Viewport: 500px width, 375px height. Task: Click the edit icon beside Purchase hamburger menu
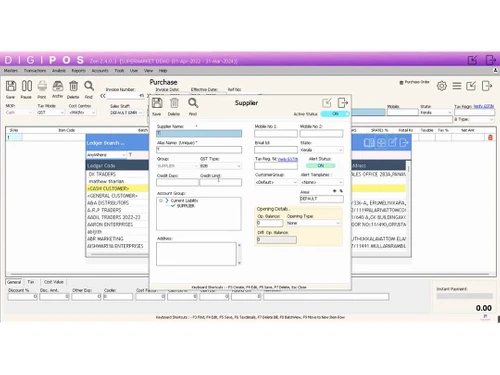[471, 86]
